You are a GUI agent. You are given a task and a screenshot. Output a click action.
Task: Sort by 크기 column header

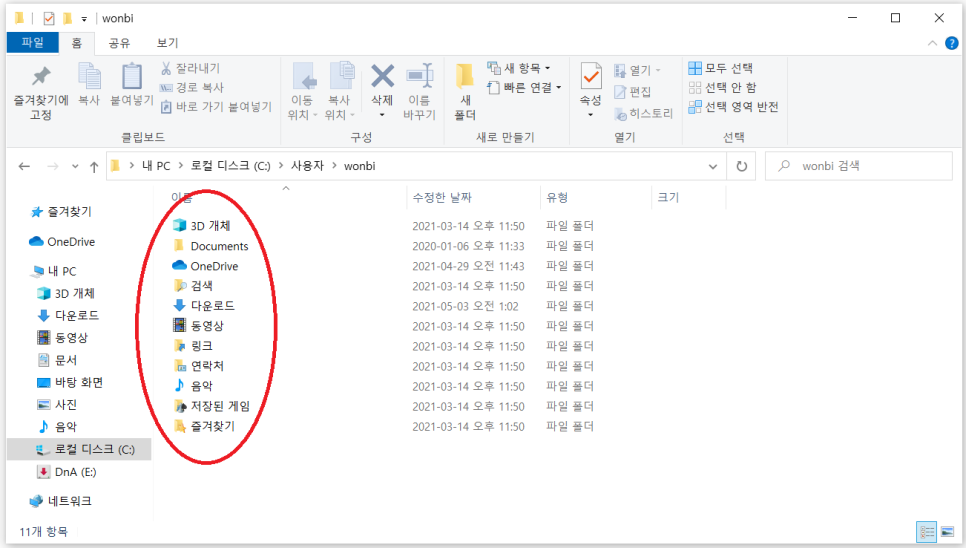tap(668, 198)
